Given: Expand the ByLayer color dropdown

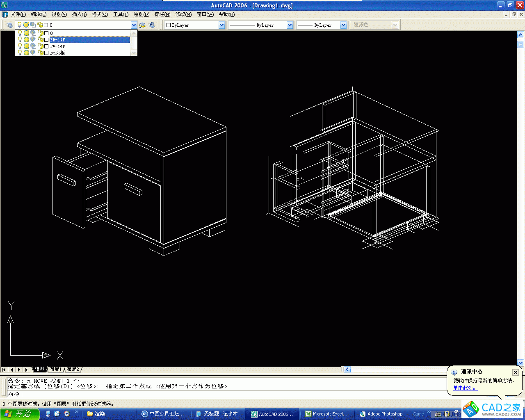Looking at the screenshot, I should (222, 25).
